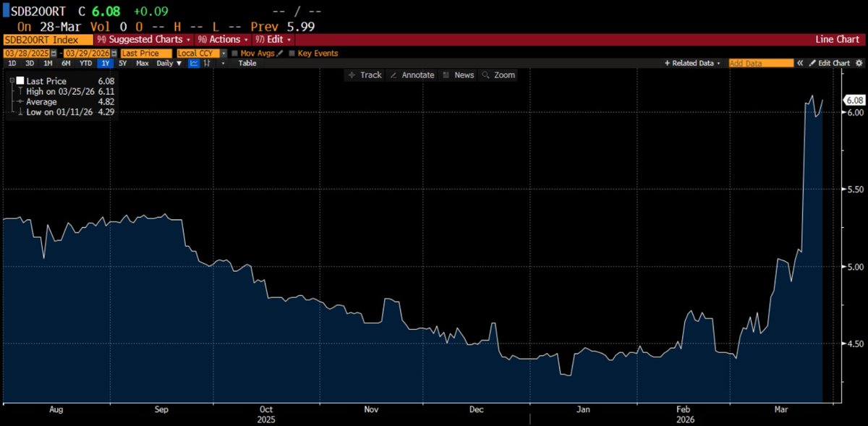Edit the 03/28/2025 start date field
Viewport: 868px width, 426px height.
(x=27, y=54)
